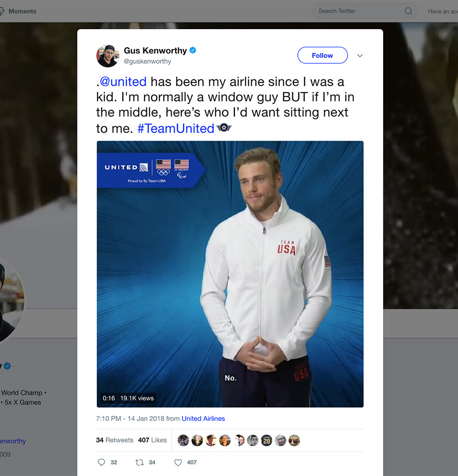458x476 pixels.
Task: Click Gus Kenworthy's verified badge in tweet header
Action: coord(193,50)
